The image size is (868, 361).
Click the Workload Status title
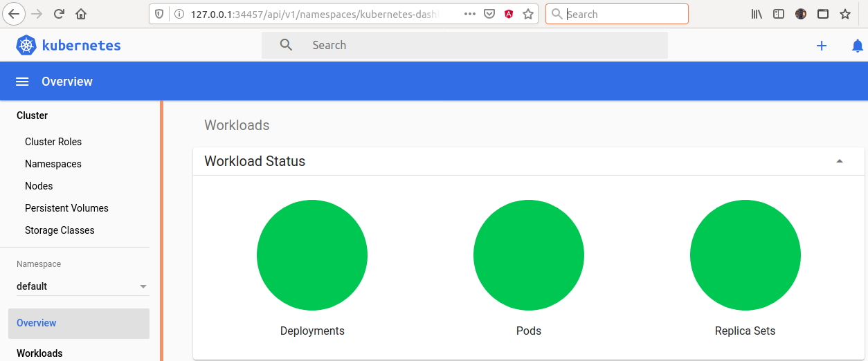pyautogui.click(x=255, y=161)
